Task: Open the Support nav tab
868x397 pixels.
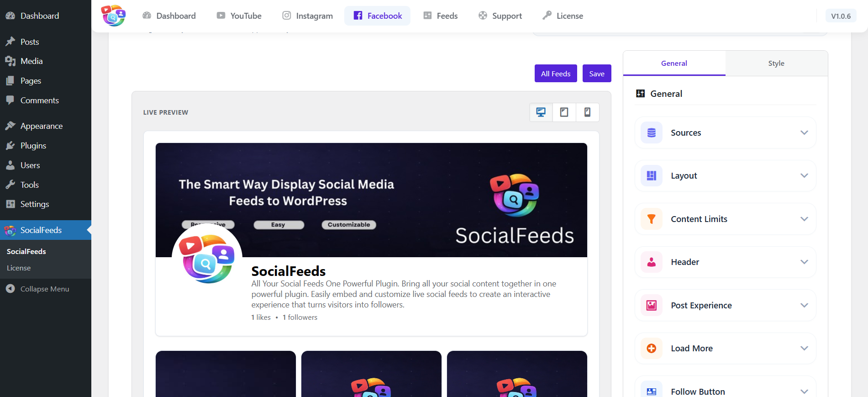Action: point(500,16)
